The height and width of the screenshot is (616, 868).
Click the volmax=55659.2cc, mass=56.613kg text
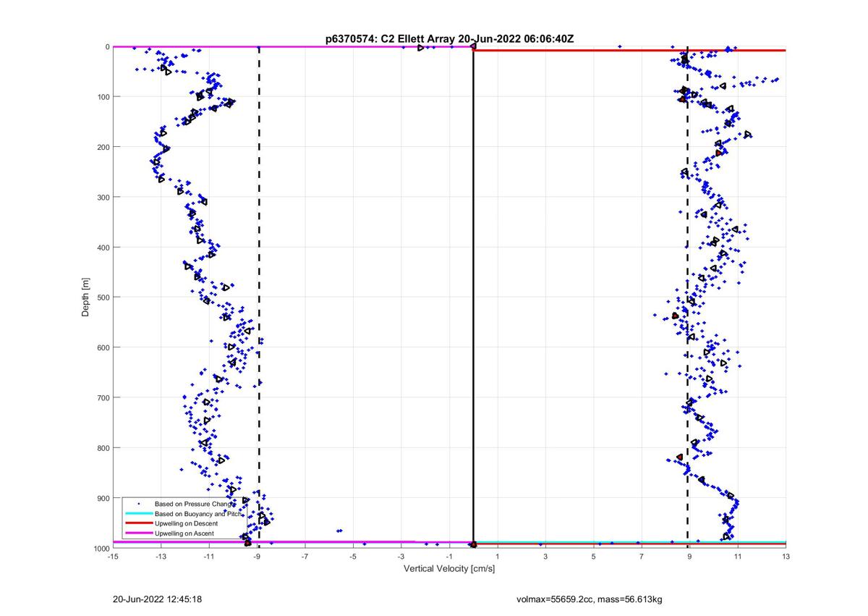pos(590,599)
